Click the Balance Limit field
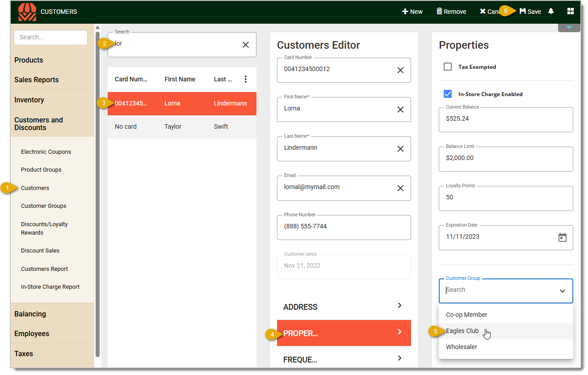Screen dimensions: 588x375 [x=506, y=159]
